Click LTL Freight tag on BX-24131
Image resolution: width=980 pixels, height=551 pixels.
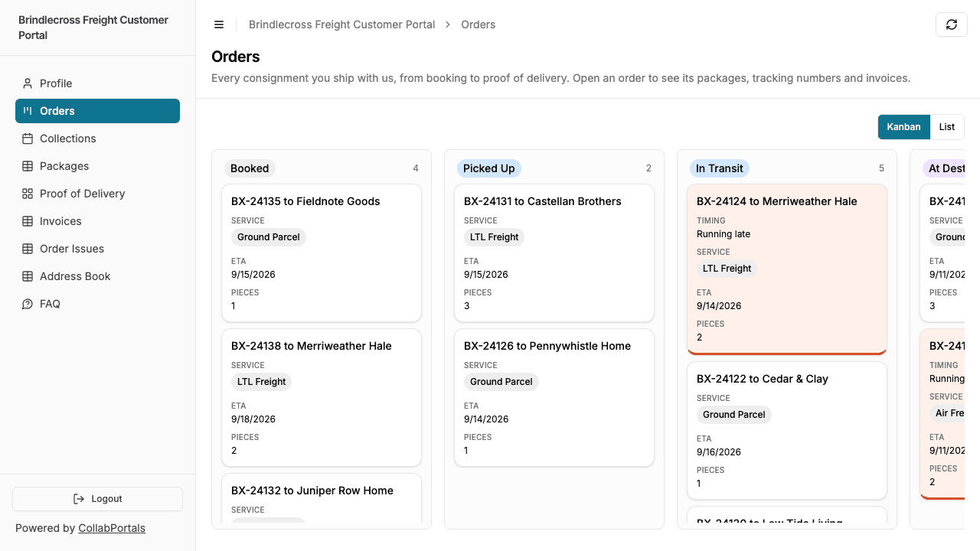494,237
